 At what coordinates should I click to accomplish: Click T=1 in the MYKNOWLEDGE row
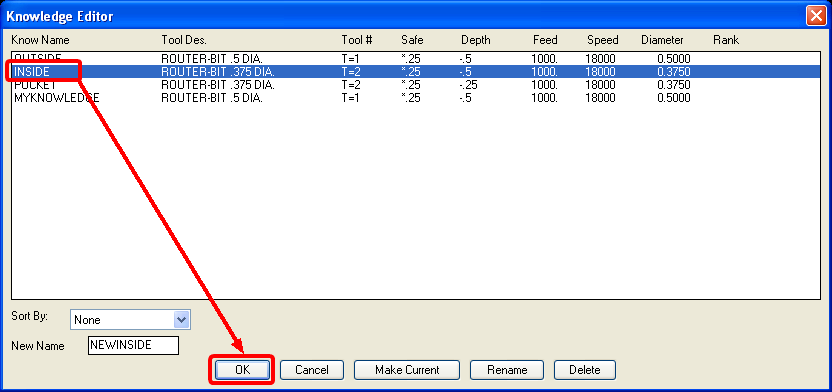coord(350,98)
